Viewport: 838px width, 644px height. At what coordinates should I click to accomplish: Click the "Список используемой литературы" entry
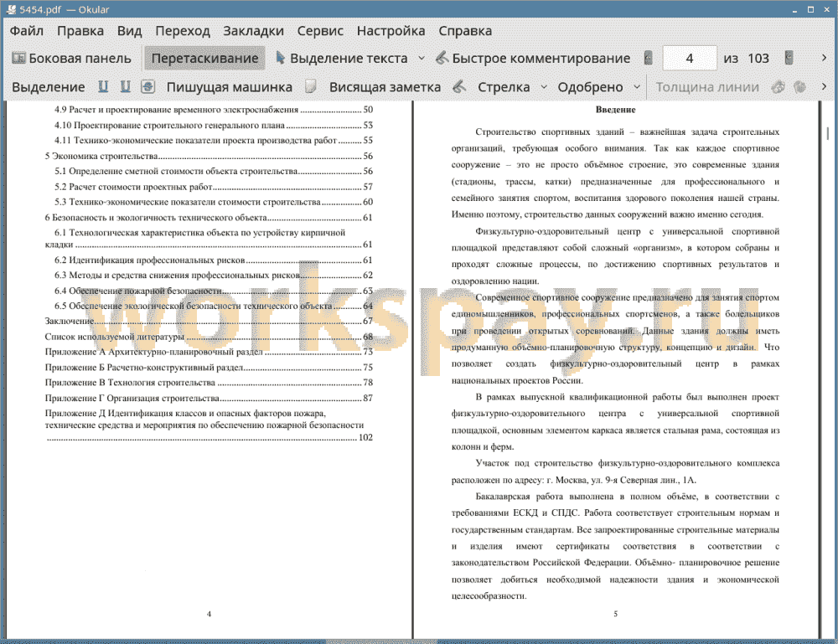click(x=209, y=337)
